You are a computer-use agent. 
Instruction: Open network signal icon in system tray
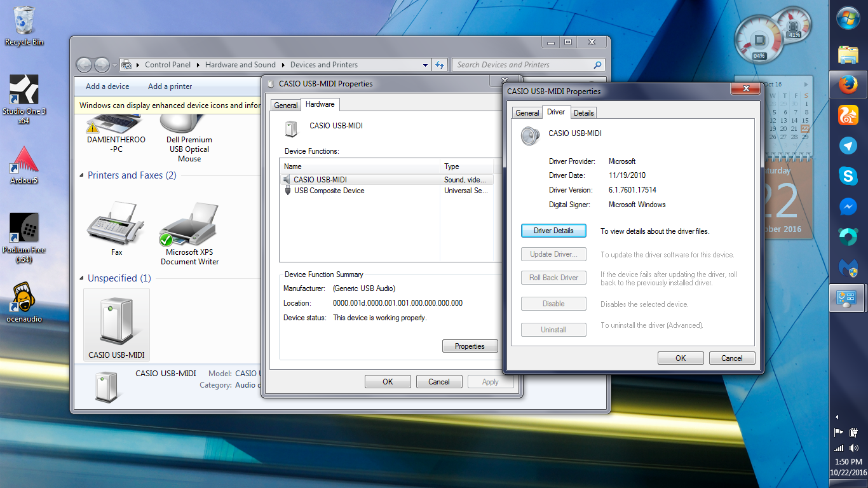pos(839,448)
